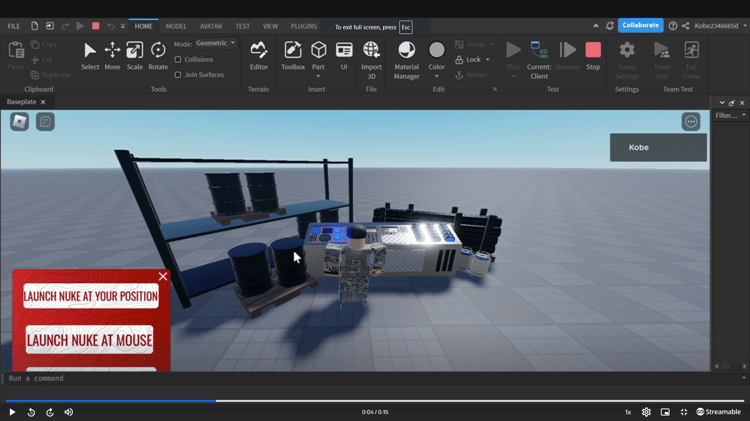750x421 pixels.
Task: Switch to the AVATAR tab
Action: click(x=211, y=26)
